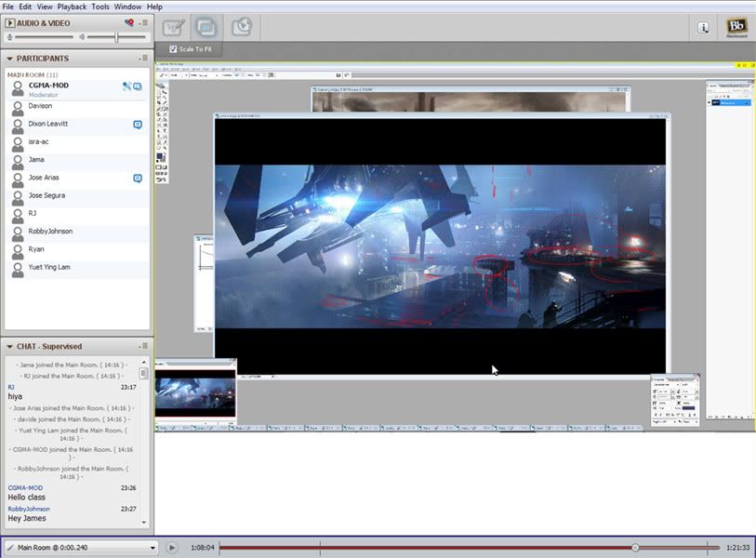Click the shared painting preview thumbnail
The height and width of the screenshot is (558, 756).
coord(195,393)
